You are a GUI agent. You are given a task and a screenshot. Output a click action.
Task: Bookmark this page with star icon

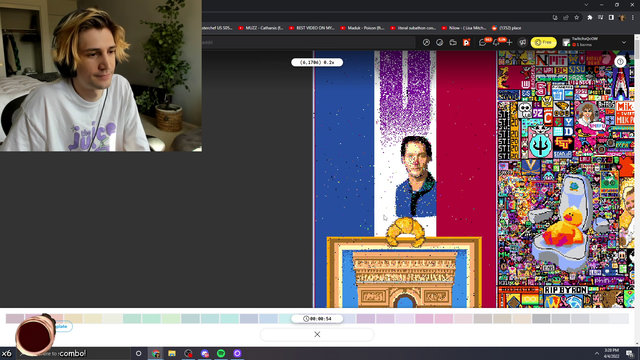coord(576,18)
